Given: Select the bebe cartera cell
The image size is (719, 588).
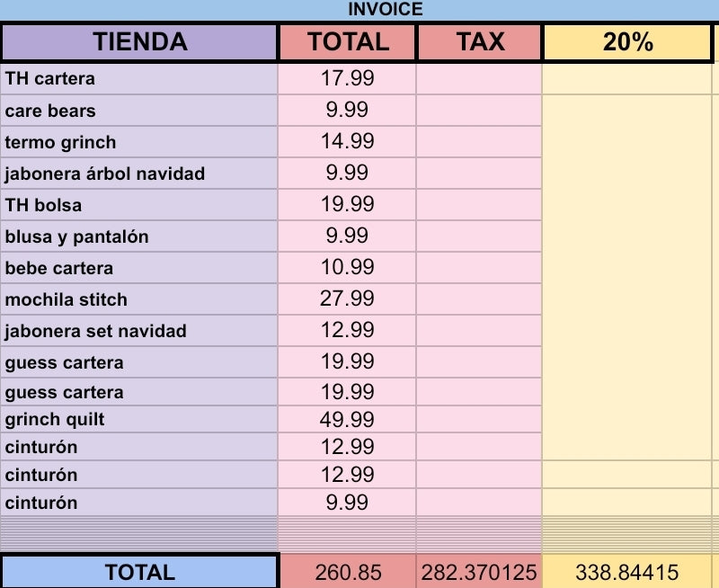Looking at the screenshot, I should (x=139, y=268).
